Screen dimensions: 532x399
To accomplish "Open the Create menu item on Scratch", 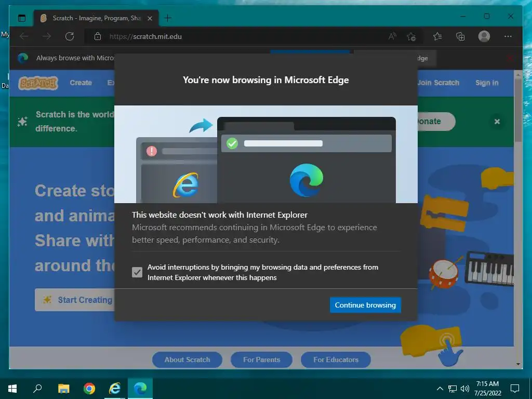I will click(81, 83).
